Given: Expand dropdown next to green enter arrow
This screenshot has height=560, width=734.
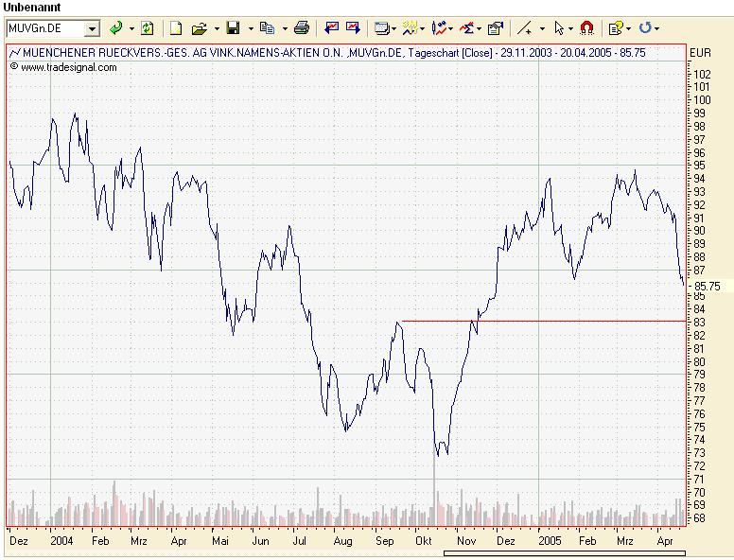Looking at the screenshot, I should pyautogui.click(x=131, y=29).
